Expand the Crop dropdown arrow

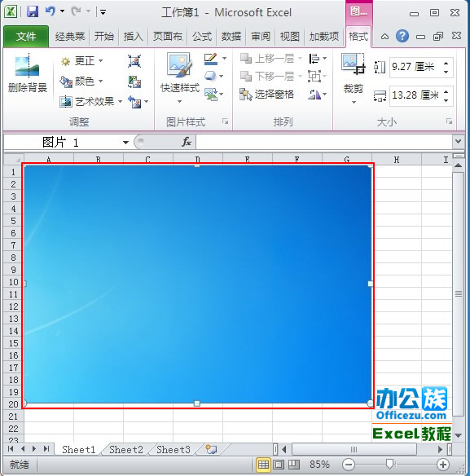tap(354, 103)
